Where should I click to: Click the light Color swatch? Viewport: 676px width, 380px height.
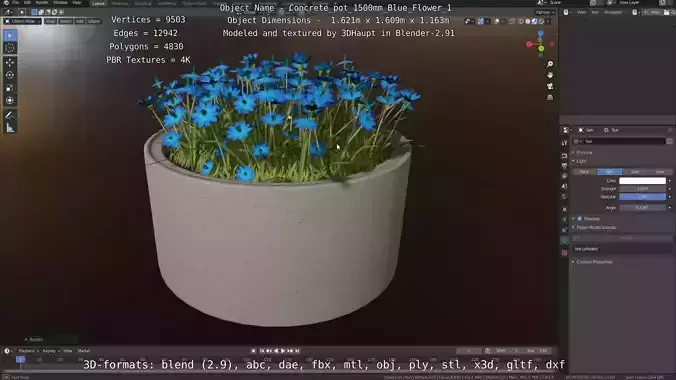(x=642, y=181)
